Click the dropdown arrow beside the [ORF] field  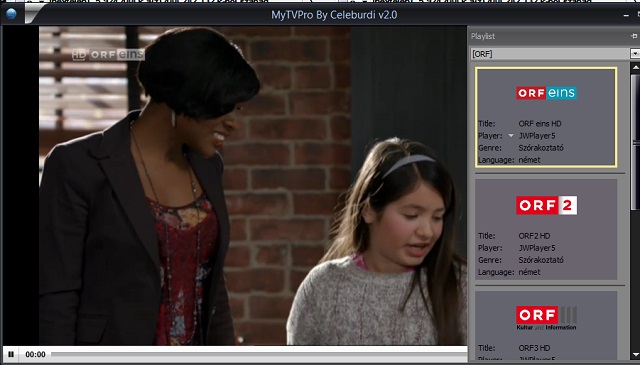[635, 54]
